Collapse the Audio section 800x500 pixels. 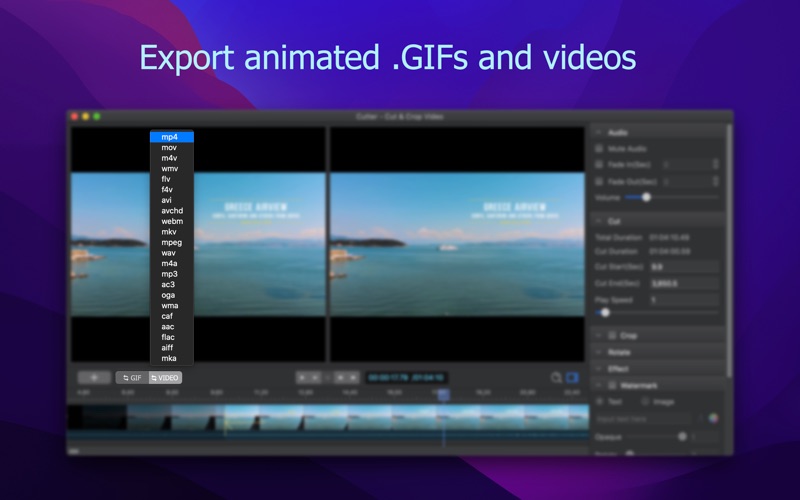pyautogui.click(x=598, y=132)
